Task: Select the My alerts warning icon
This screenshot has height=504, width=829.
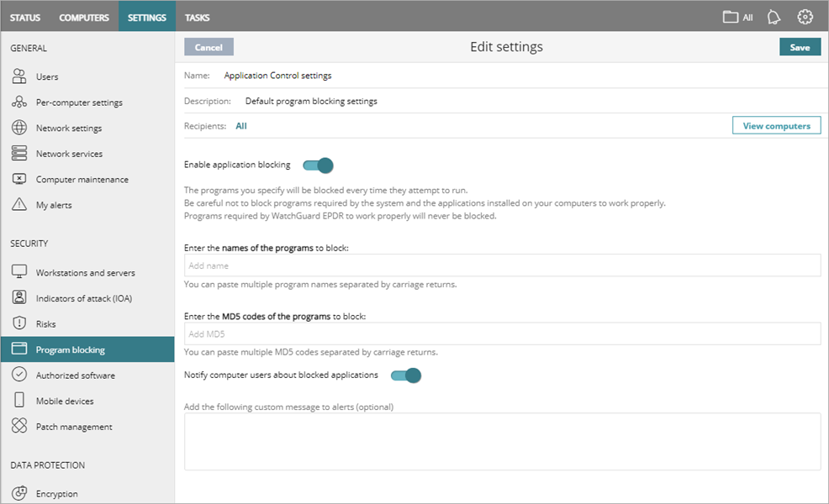Action: point(19,205)
